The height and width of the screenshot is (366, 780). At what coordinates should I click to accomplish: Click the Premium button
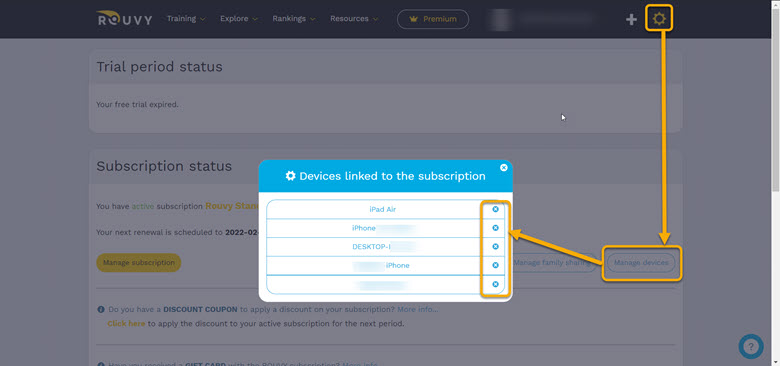click(433, 19)
